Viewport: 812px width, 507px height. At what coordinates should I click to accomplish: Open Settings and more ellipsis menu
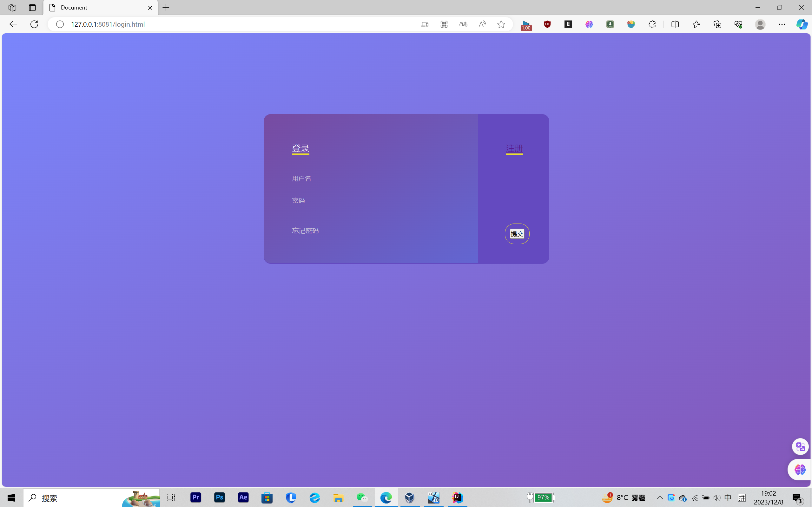coord(782,24)
